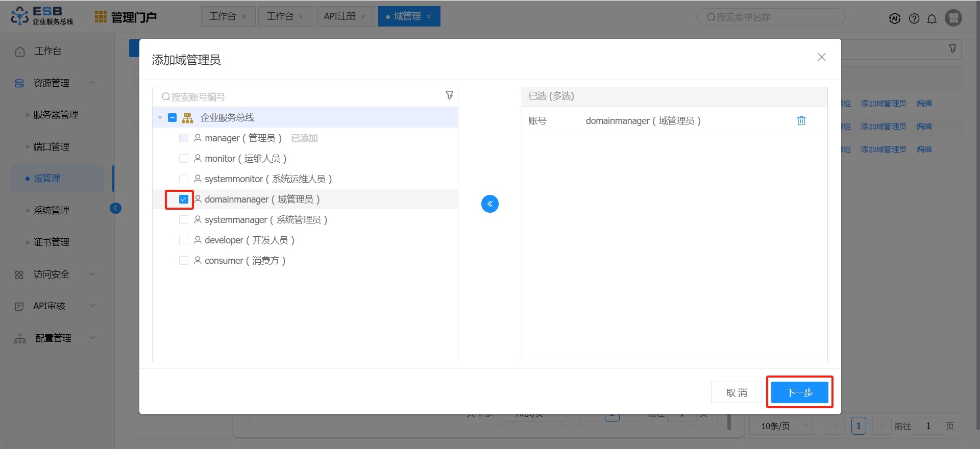
Task: Open 证书管理 in the sidebar
Action: pyautogui.click(x=51, y=242)
